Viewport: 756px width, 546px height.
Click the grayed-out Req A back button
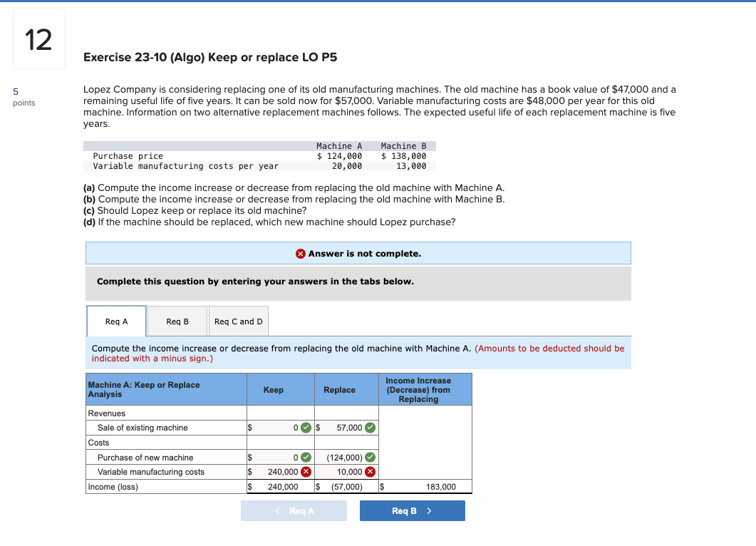[294, 511]
